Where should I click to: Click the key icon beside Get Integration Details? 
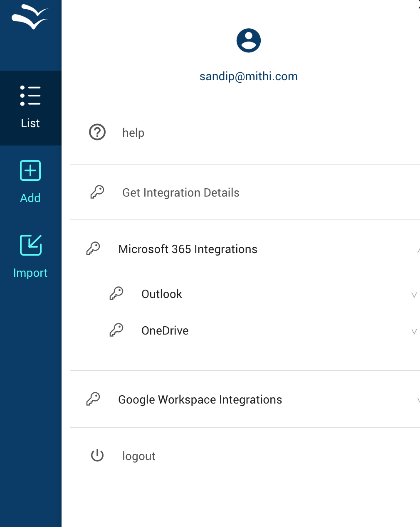click(x=97, y=192)
